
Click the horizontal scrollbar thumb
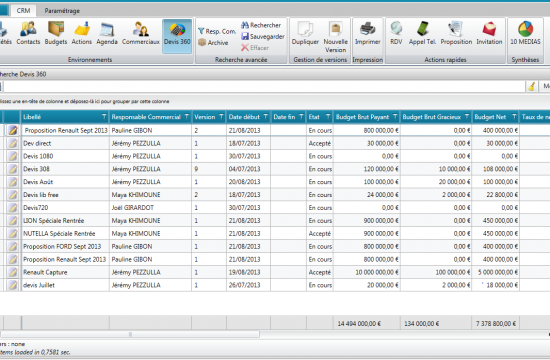tap(129, 334)
